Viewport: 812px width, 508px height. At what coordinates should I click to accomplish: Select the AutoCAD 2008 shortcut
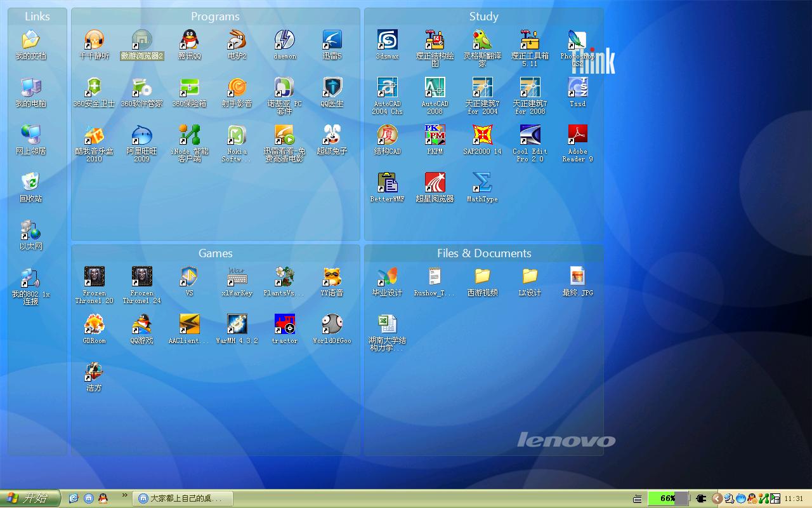click(435, 96)
